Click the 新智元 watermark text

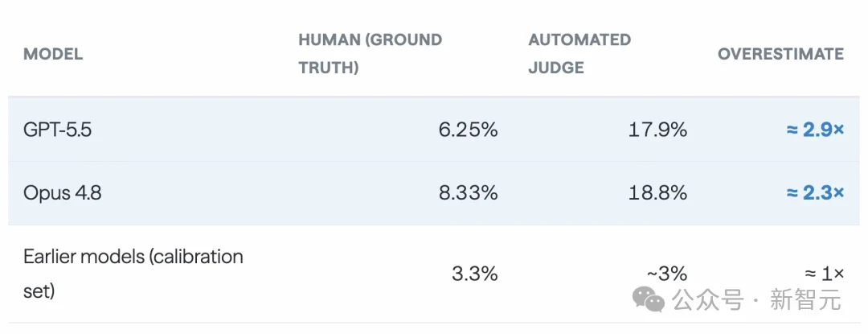pos(806,300)
